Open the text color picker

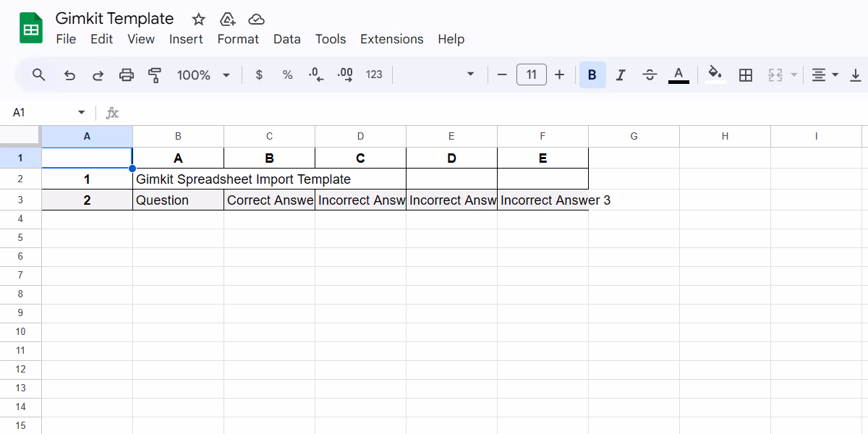678,75
